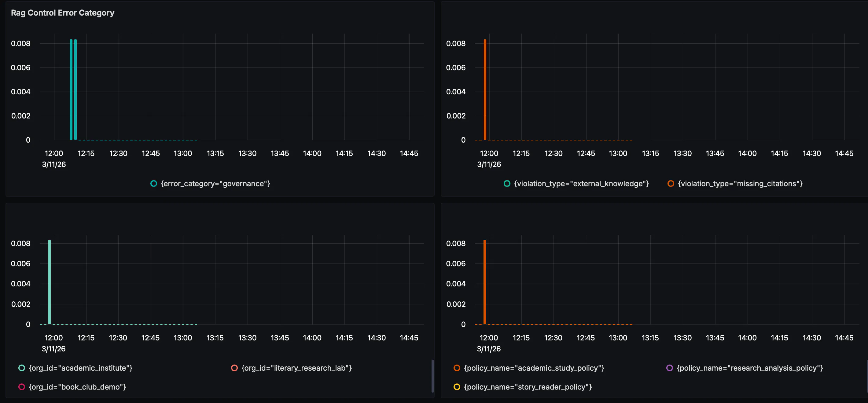This screenshot has height=403, width=868.
Task: Click the purple research_analysis_policy legend color circle
Action: coord(670,368)
